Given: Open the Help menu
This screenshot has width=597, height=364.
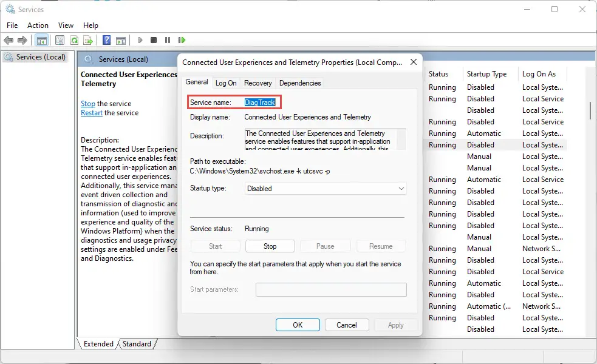Looking at the screenshot, I should [90, 25].
